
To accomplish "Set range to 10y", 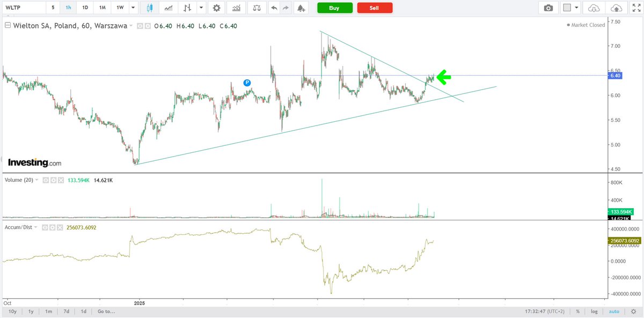I will coord(12,311).
